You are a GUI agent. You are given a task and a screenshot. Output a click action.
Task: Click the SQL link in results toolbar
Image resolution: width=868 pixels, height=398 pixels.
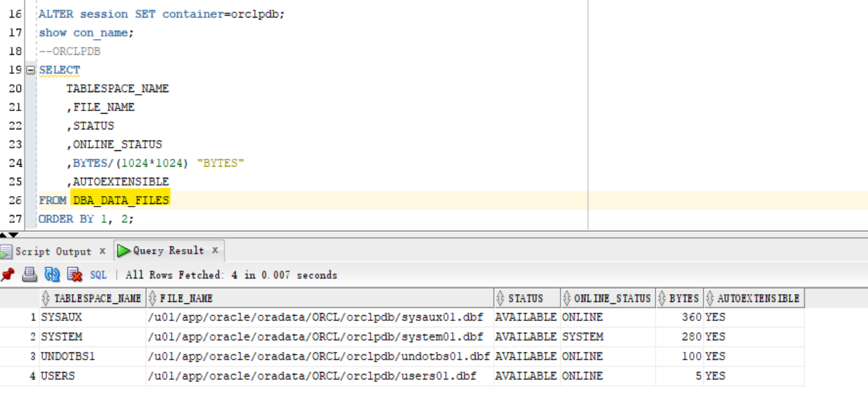coord(98,275)
